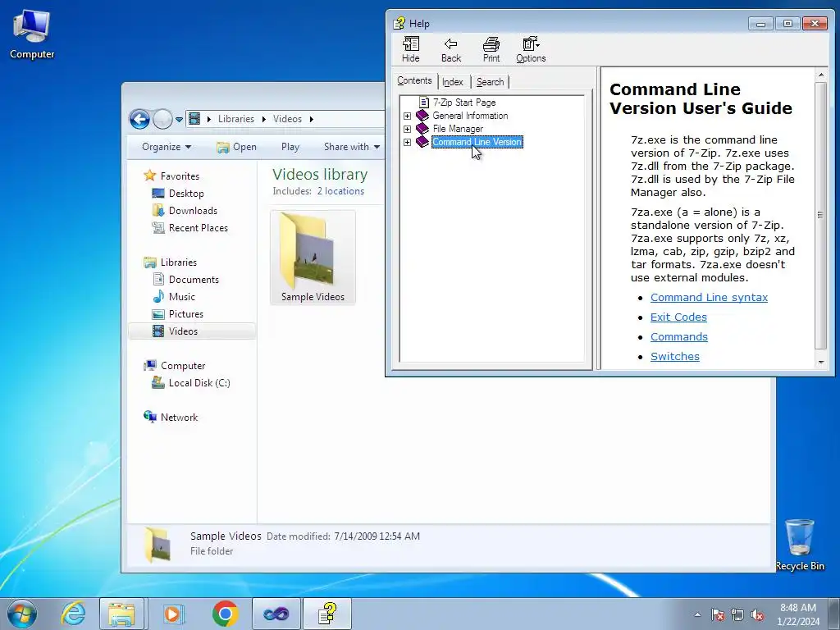Click the Videos breadcrumb in address bar
The image size is (840, 630).
tap(287, 119)
